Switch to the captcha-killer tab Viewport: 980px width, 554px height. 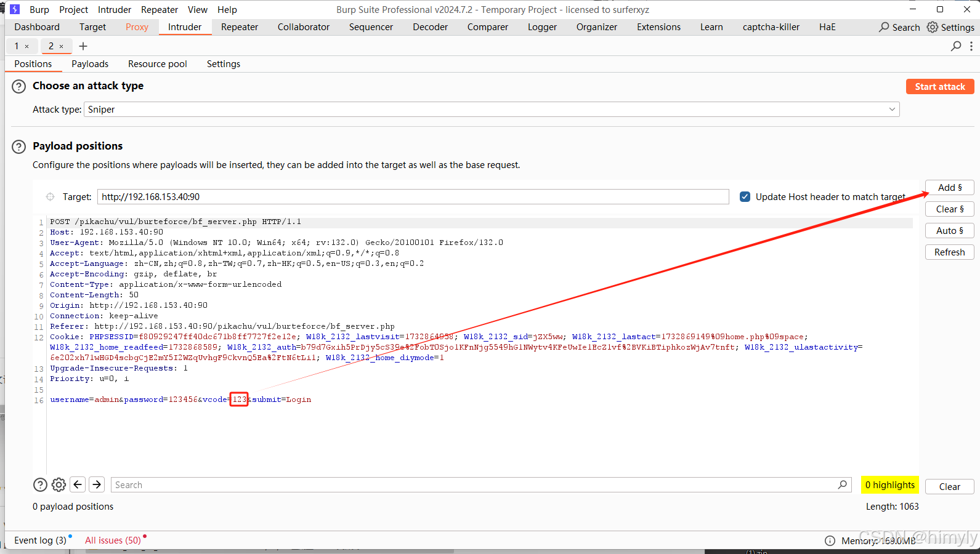pos(771,27)
